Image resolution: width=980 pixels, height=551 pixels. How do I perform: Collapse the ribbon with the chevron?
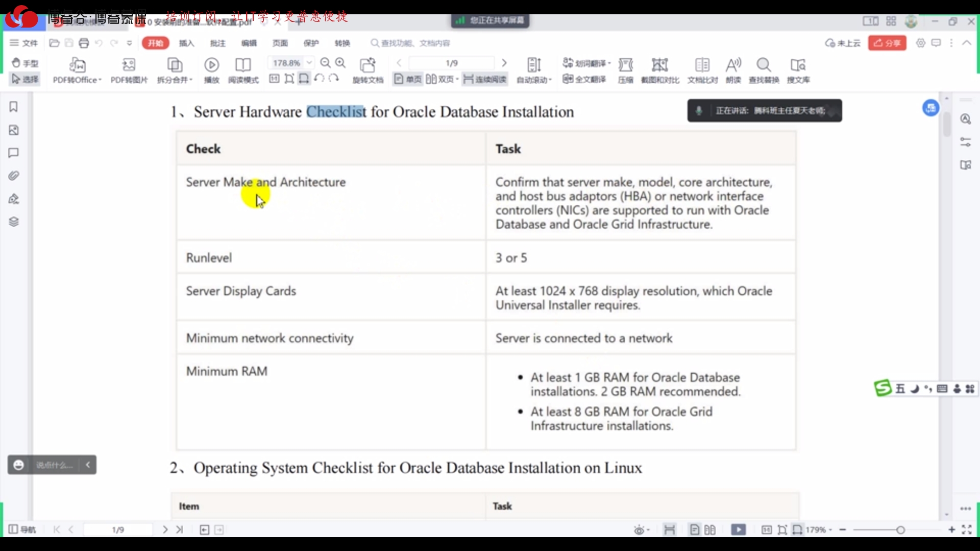point(967,43)
